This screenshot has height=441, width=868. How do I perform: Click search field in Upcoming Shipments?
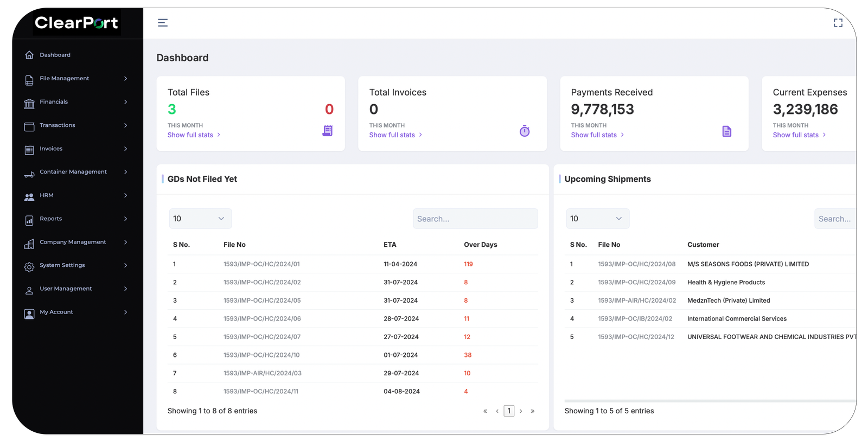[x=835, y=219]
